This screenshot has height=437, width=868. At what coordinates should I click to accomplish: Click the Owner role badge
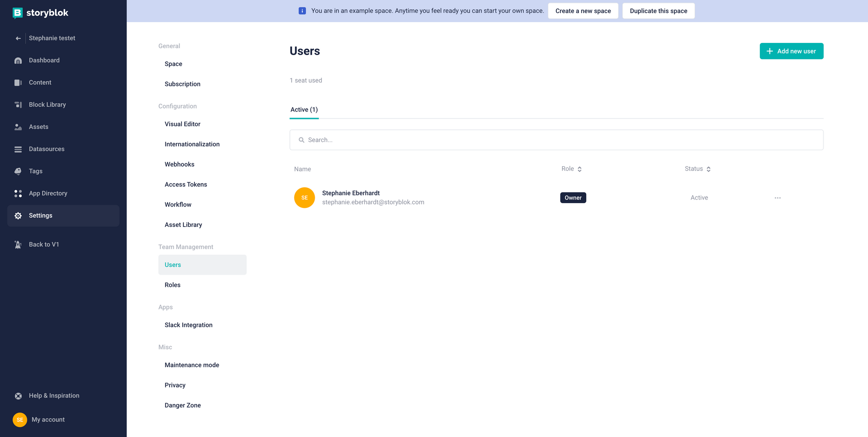point(573,198)
